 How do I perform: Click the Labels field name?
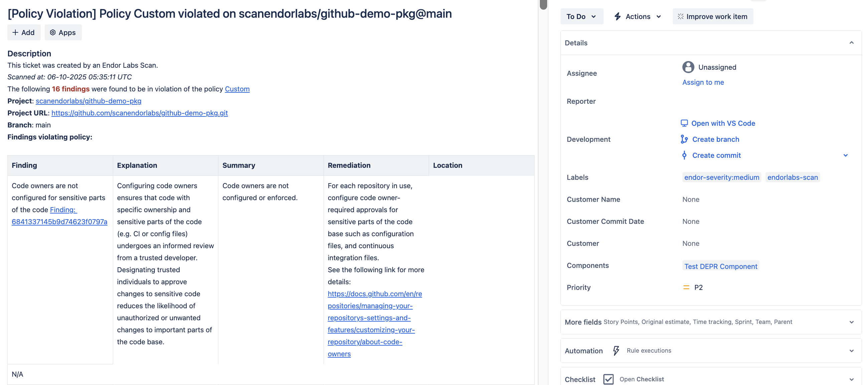(x=577, y=177)
